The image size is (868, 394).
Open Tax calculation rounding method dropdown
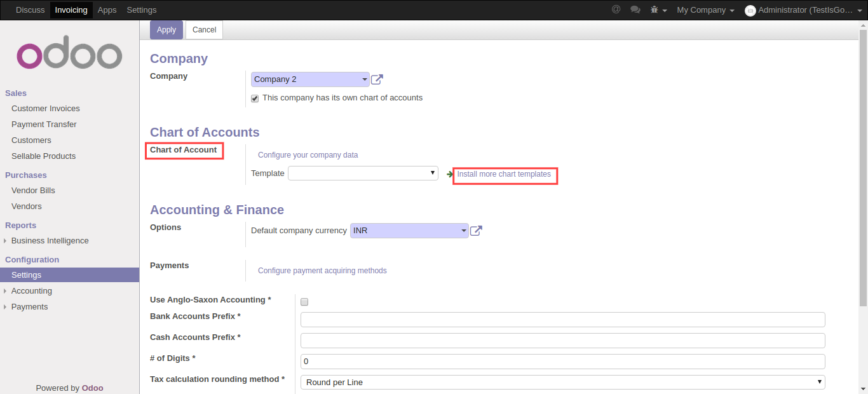pyautogui.click(x=562, y=382)
